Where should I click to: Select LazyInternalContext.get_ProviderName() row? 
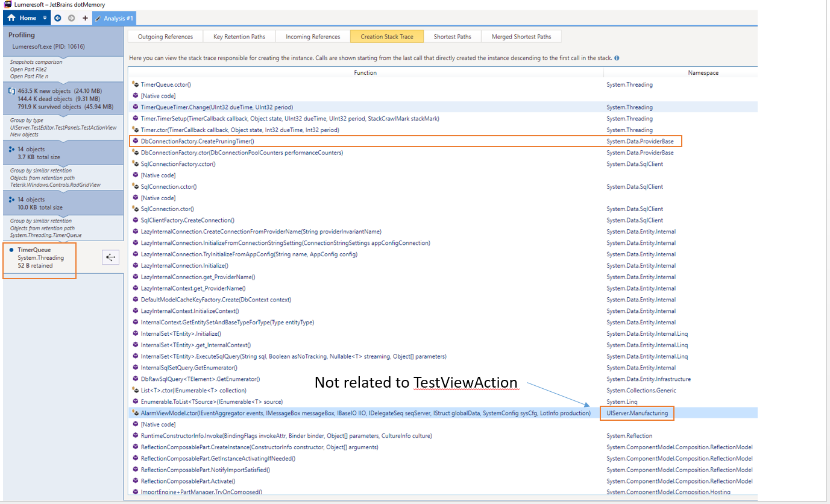(443, 288)
